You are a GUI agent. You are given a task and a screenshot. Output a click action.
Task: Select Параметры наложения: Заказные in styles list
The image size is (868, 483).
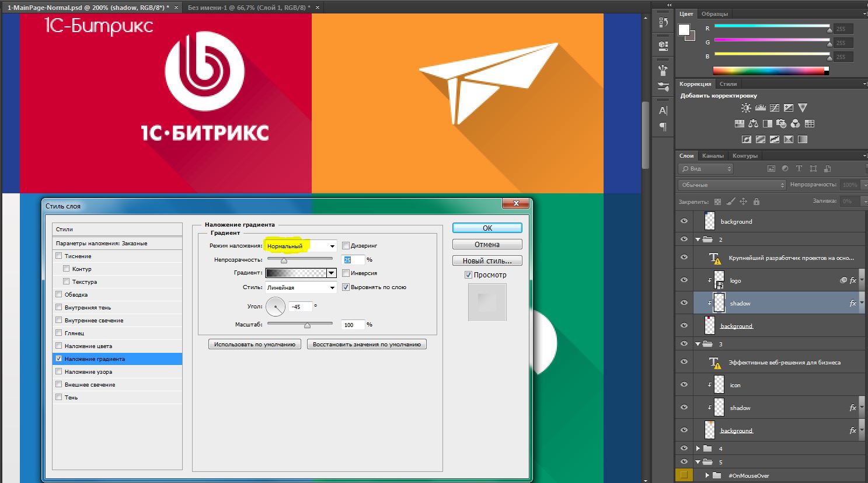pyautogui.click(x=117, y=243)
